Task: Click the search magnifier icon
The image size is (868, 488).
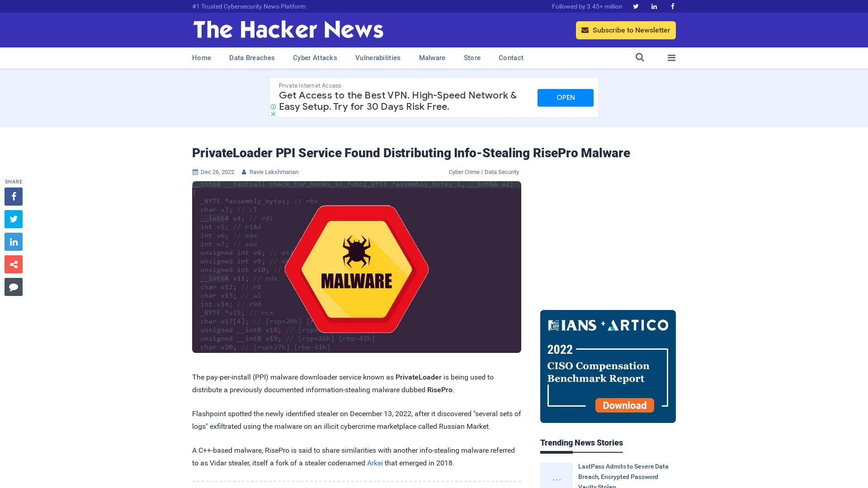Action: (x=640, y=57)
